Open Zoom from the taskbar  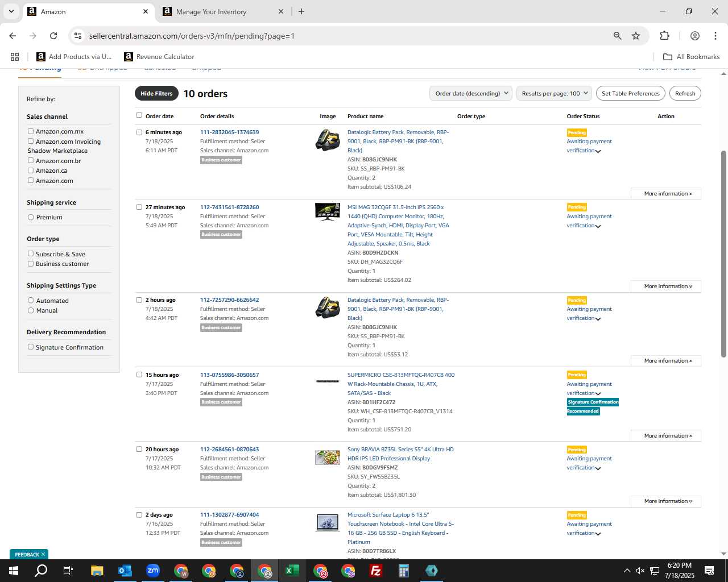[152, 571]
